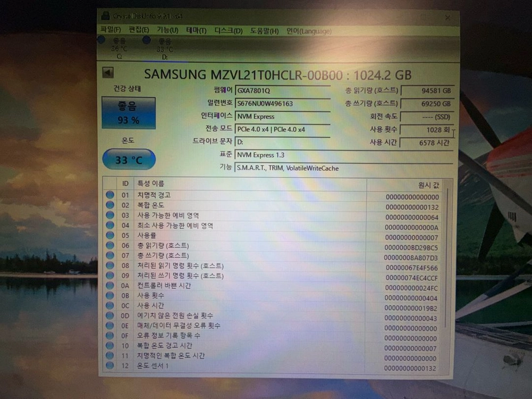Click the status dot for row 08
The image size is (532, 399).
(x=110, y=265)
